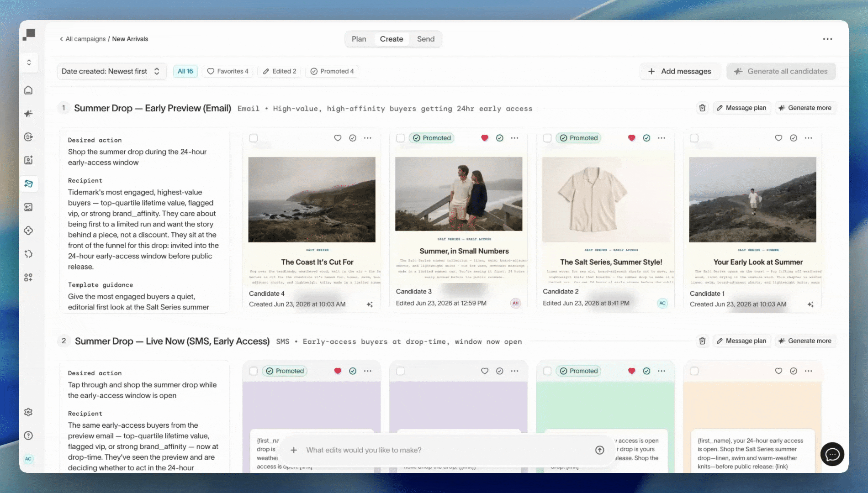This screenshot has height=493, width=868.
Task: Open the chat support bubble
Action: tap(832, 454)
